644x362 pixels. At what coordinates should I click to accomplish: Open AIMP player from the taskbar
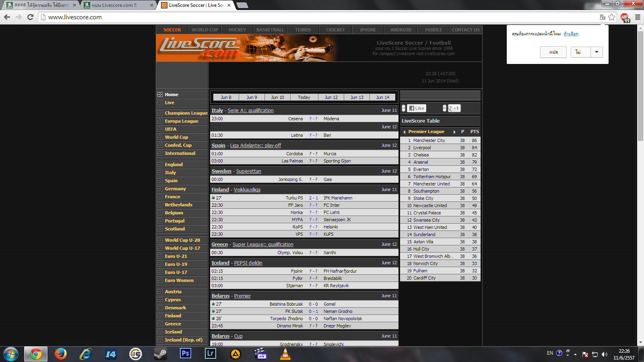[235, 354]
